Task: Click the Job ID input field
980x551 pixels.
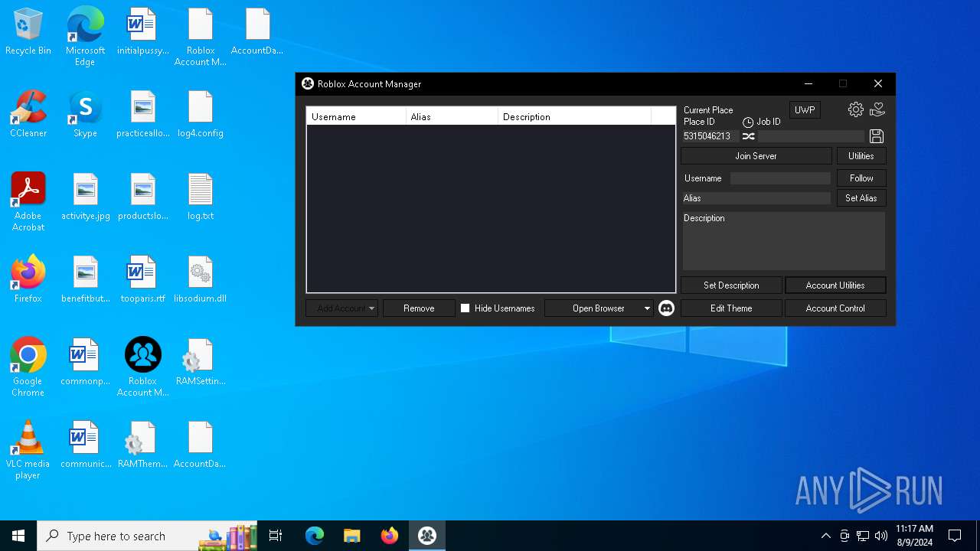Action: 811,136
